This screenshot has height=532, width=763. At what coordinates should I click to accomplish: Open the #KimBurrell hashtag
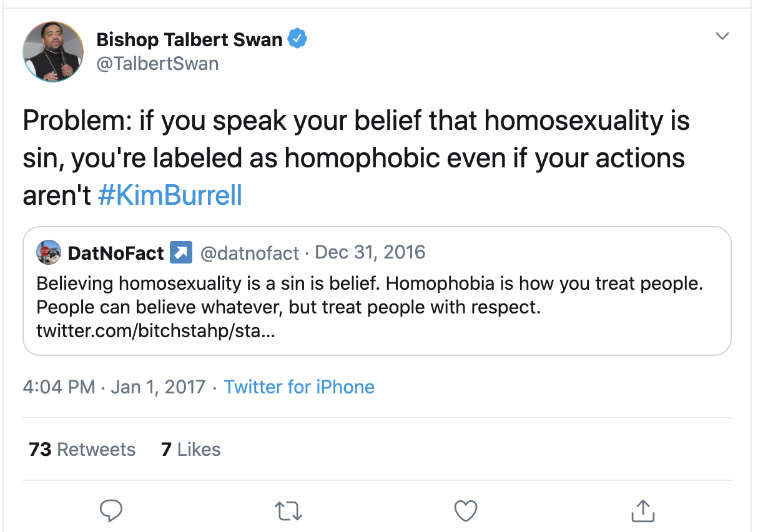click(170, 195)
